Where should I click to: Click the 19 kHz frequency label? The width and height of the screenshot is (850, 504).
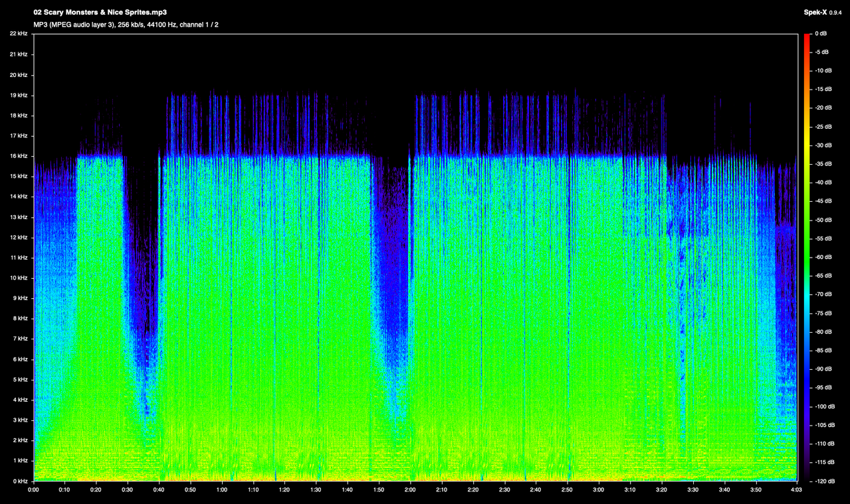(18, 95)
